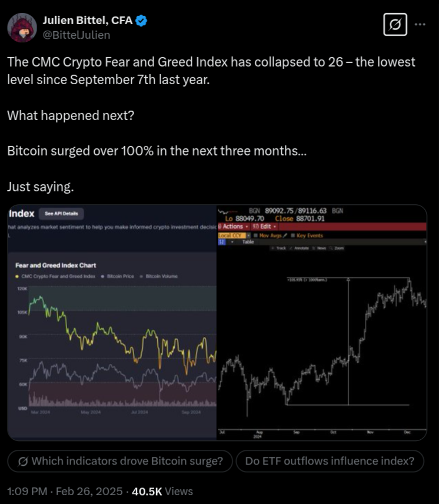Click the blue verified badge
The image size is (439, 504).
point(141,21)
